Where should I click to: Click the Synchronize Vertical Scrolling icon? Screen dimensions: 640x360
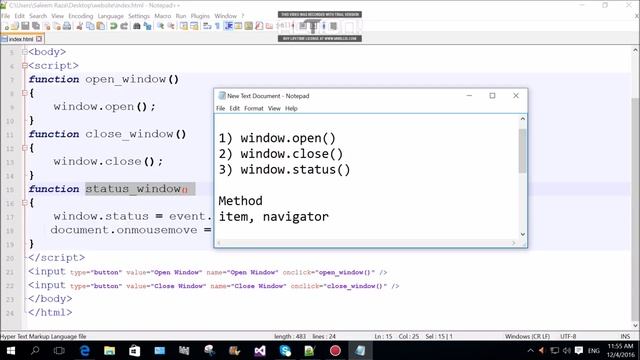[184, 26]
